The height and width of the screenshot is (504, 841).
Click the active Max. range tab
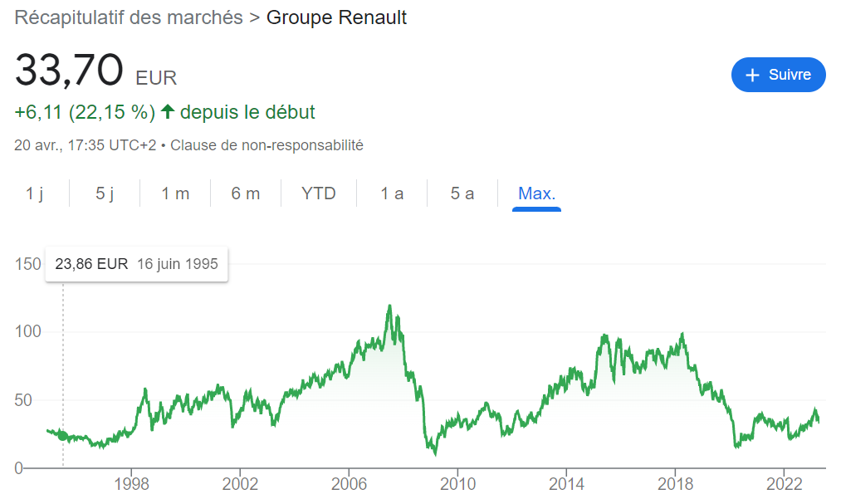(x=536, y=193)
